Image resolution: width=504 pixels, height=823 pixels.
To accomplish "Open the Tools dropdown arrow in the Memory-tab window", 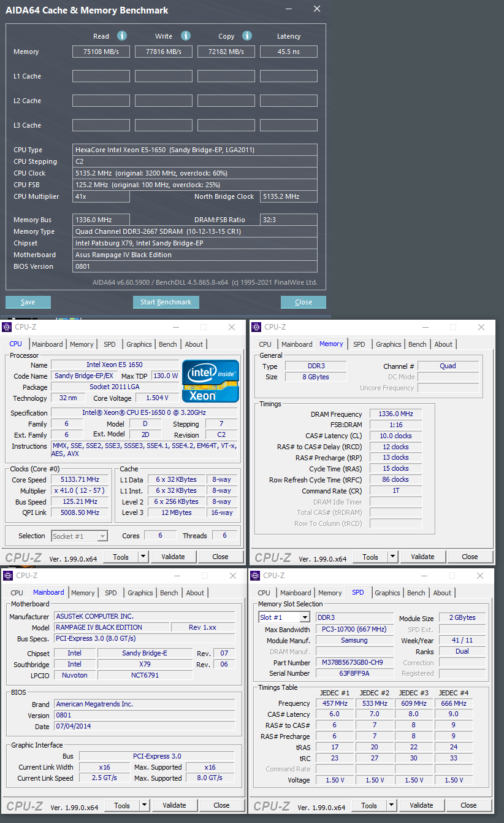I will (392, 557).
